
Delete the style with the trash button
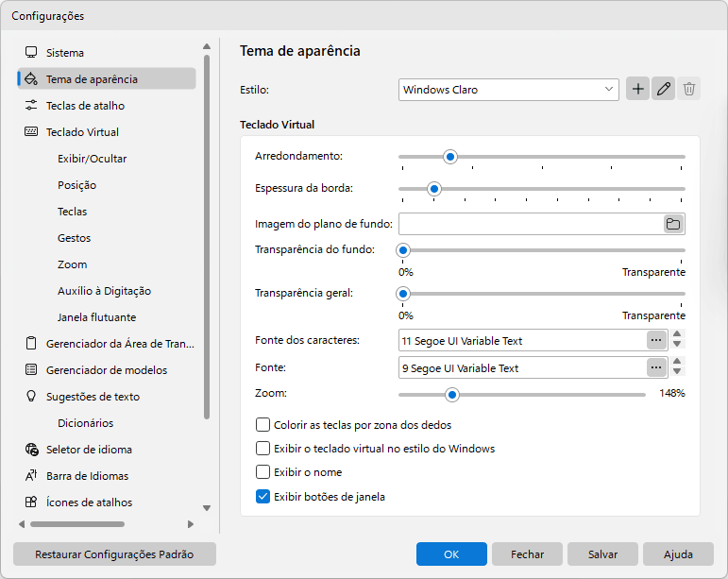click(x=689, y=89)
